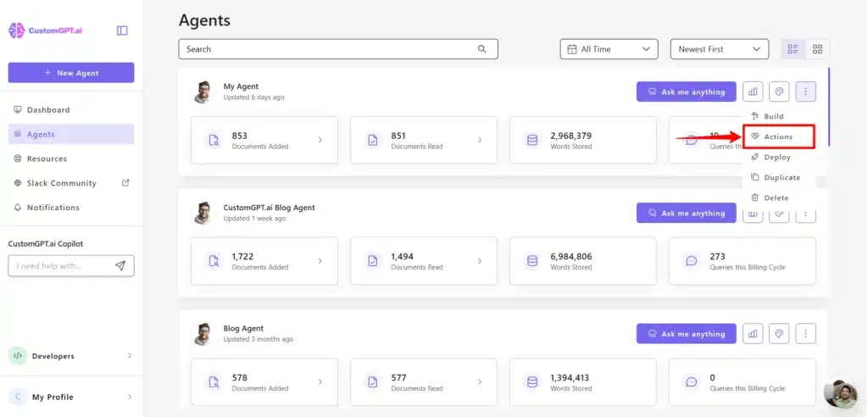This screenshot has width=868, height=417.
Task: Open My Agent title text
Action: [x=241, y=86]
